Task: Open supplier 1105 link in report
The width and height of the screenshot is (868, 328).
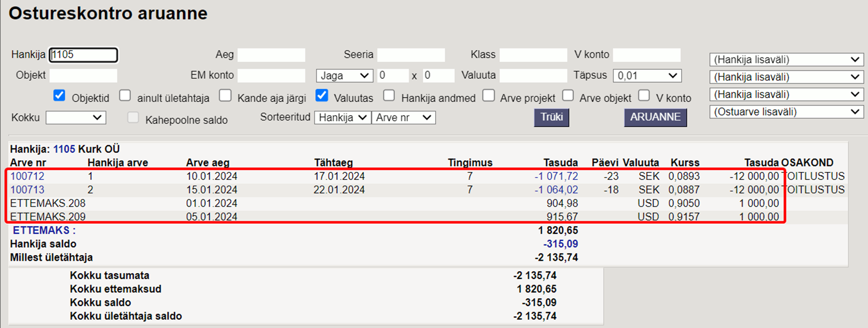Action: point(63,149)
